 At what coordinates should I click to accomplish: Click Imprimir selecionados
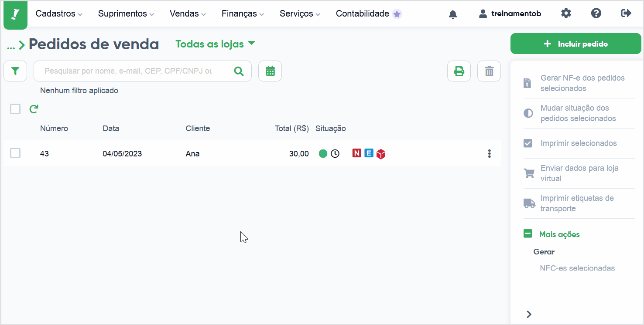(579, 143)
